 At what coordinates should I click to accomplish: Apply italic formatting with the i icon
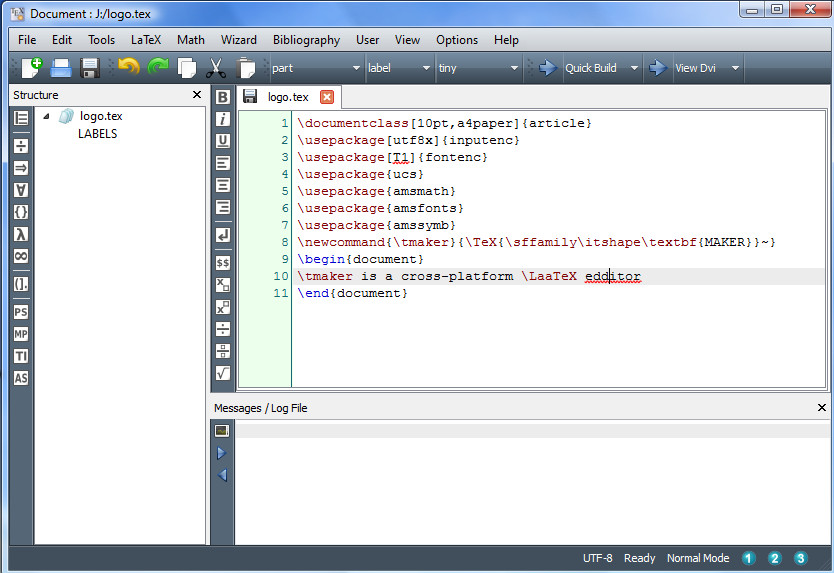click(223, 119)
